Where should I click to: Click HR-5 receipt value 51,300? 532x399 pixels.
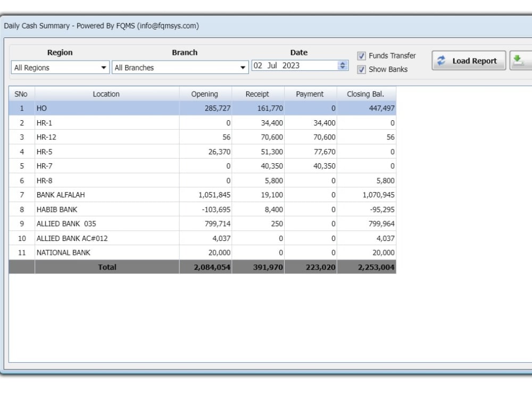(272, 152)
